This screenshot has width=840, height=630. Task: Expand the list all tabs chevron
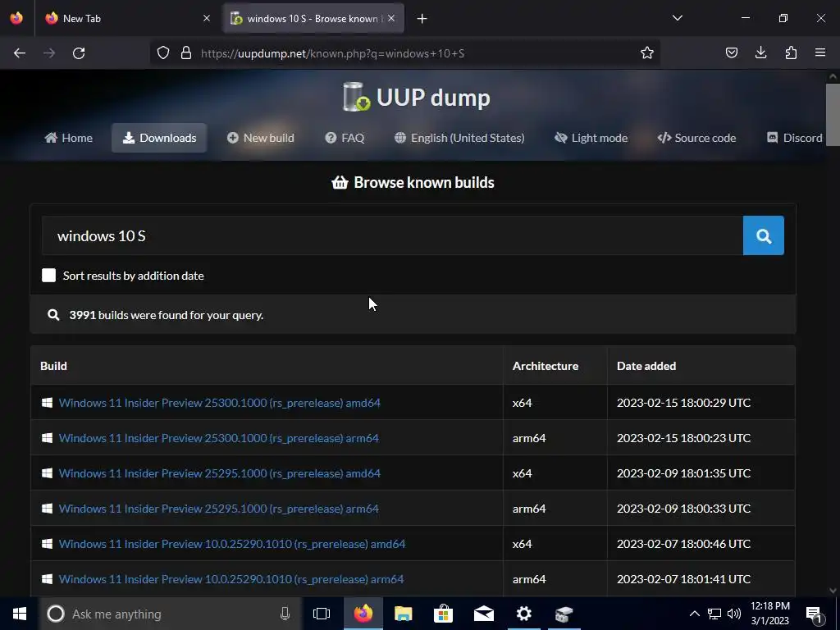click(677, 18)
